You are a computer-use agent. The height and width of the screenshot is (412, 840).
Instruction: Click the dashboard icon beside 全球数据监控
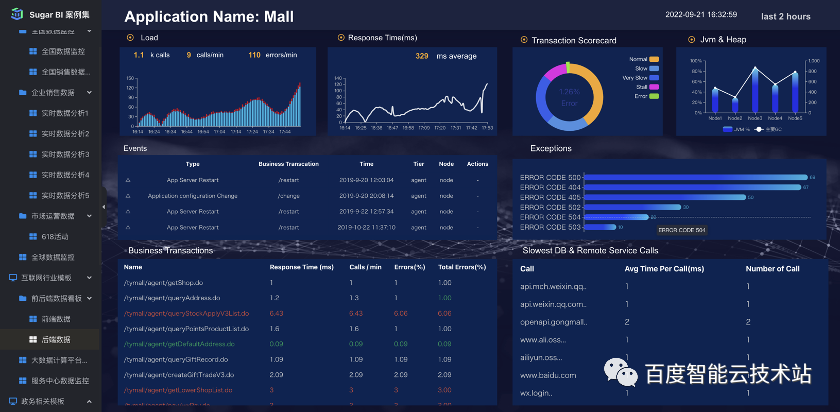click(22, 257)
